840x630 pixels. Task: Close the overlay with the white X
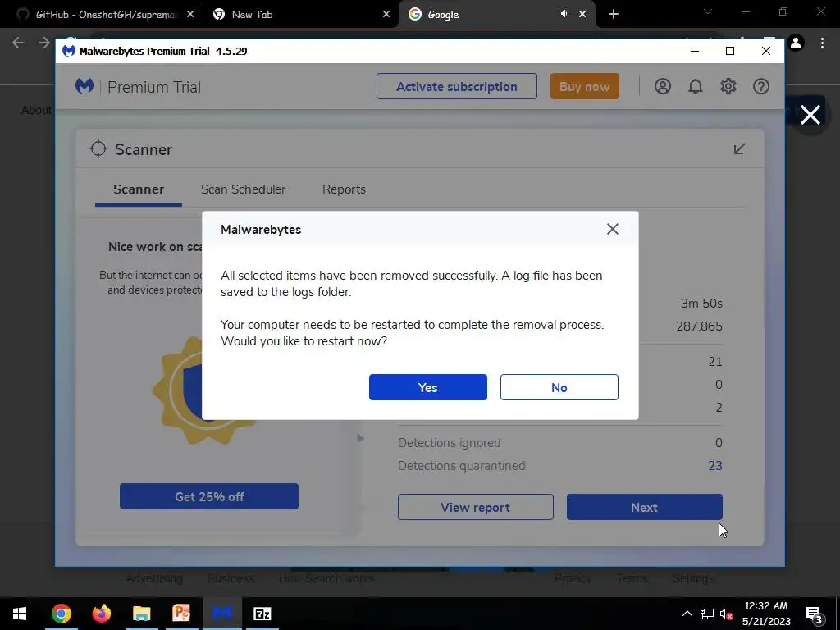(810, 115)
